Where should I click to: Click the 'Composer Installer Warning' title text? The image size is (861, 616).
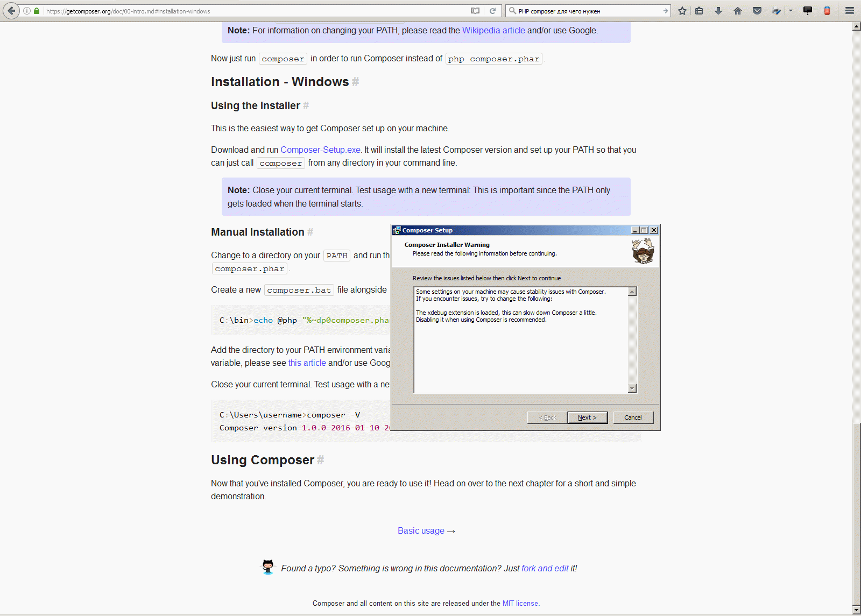[x=447, y=245]
